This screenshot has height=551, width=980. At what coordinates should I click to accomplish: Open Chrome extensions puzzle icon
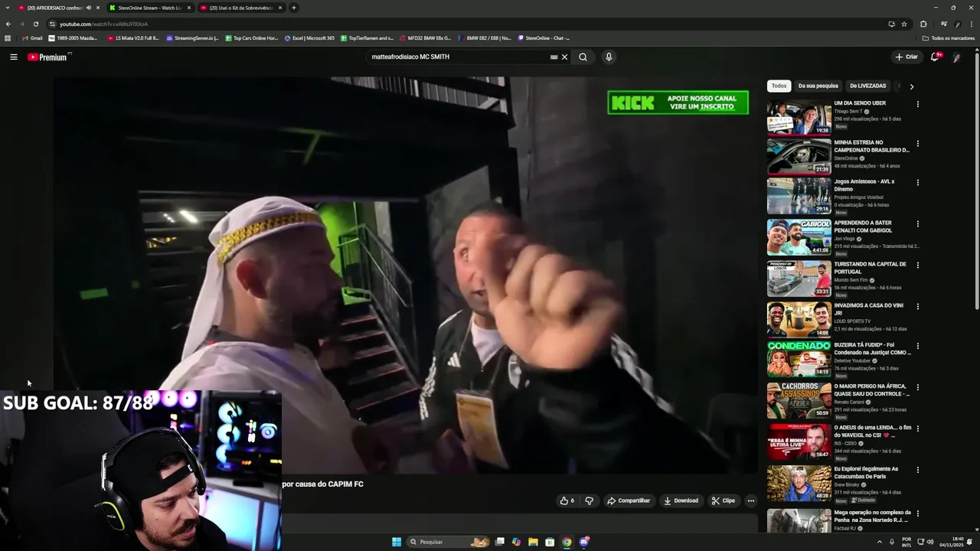point(923,24)
